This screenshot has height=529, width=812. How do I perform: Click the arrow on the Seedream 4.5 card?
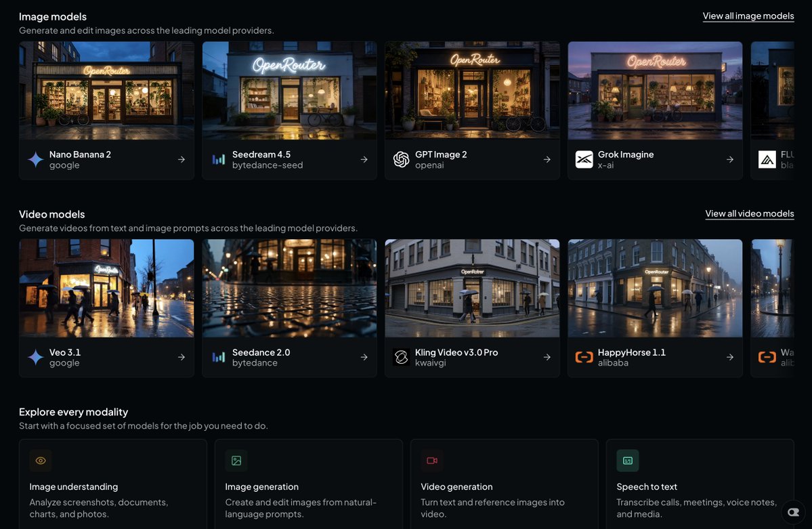tap(364, 160)
